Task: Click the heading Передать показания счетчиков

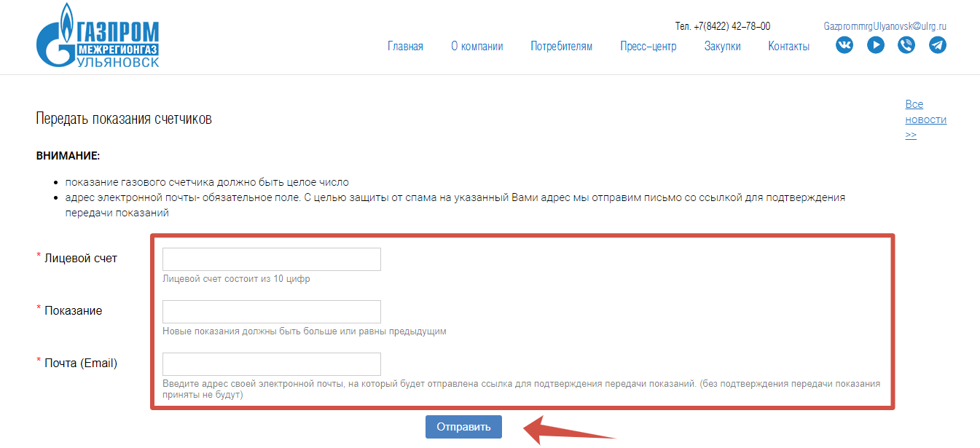Action: tap(124, 119)
